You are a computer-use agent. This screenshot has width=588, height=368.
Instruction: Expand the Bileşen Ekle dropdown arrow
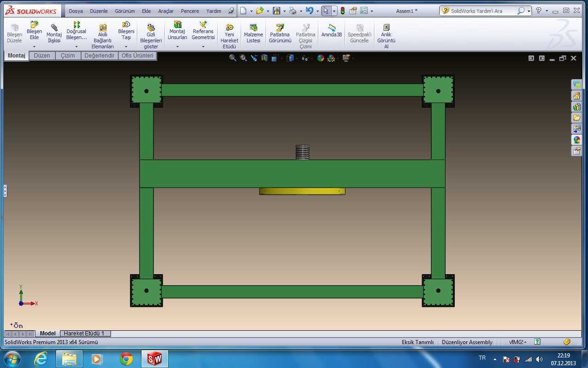coord(34,46)
